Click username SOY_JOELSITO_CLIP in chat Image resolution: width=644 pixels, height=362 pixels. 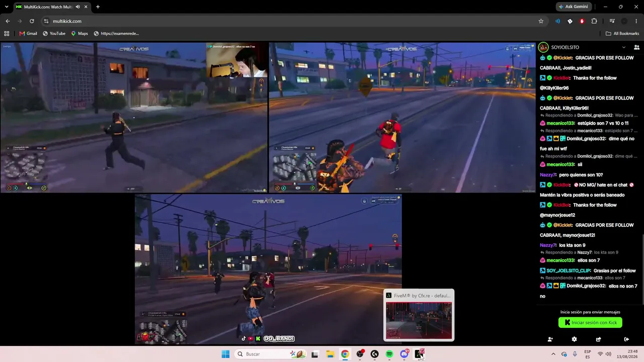pyautogui.click(x=568, y=270)
